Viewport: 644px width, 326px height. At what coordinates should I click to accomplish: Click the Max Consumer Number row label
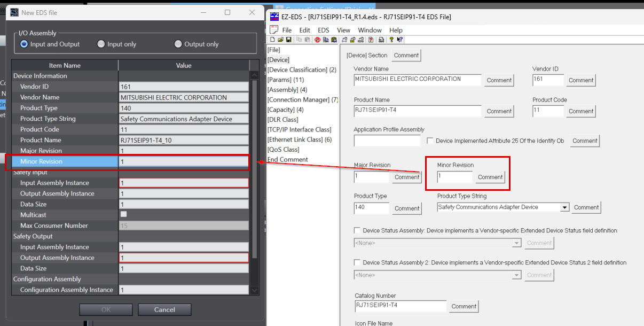click(x=54, y=226)
